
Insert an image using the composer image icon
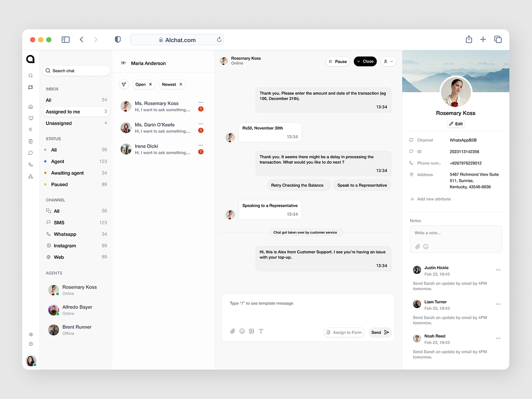(251, 331)
